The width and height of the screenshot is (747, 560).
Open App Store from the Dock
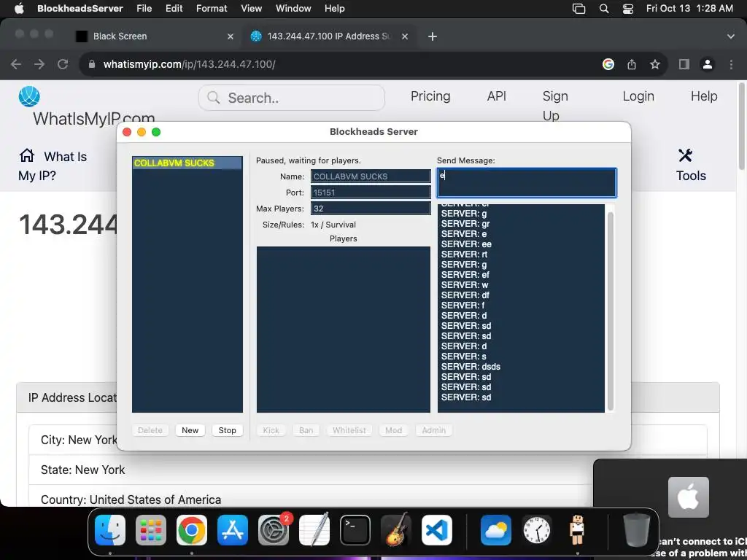[x=233, y=530]
